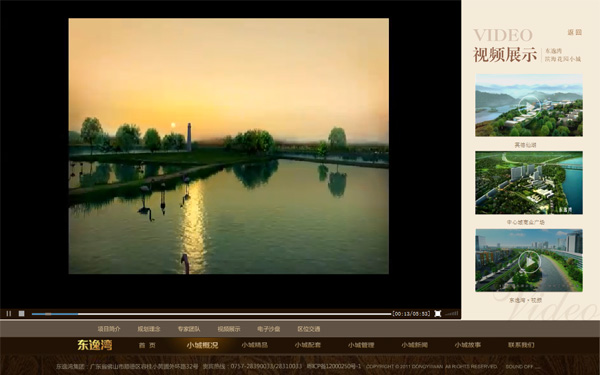Seek on the video progress bar
Image resolution: width=600 pixels, height=375 pixels.
[211, 314]
